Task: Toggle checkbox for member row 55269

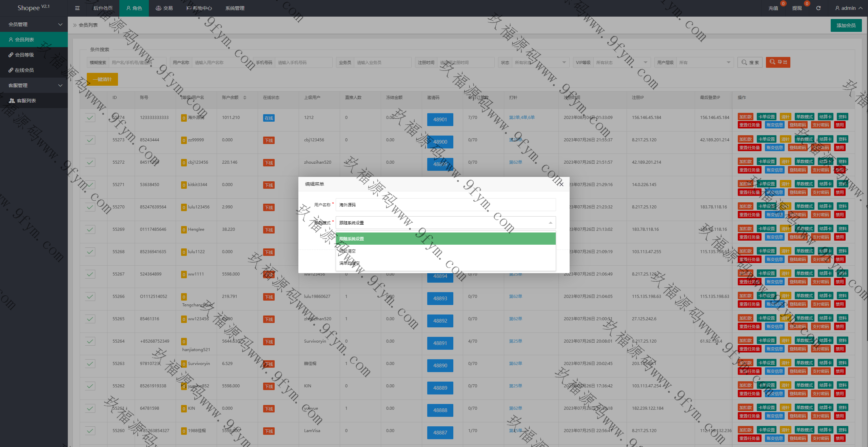Action: 90,229
